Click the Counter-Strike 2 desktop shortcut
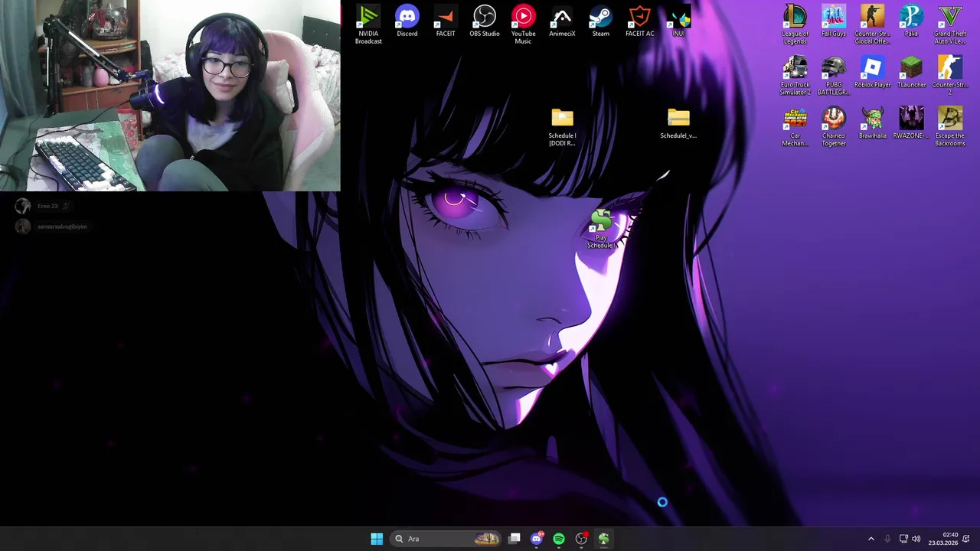This screenshot has width=980, height=551. coord(950,76)
